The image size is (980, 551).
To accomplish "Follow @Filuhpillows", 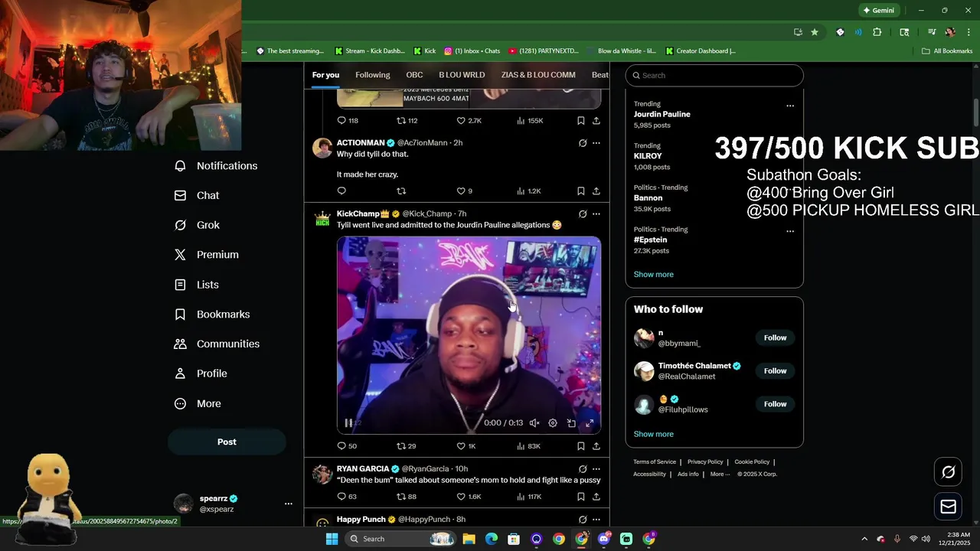I will click(775, 404).
